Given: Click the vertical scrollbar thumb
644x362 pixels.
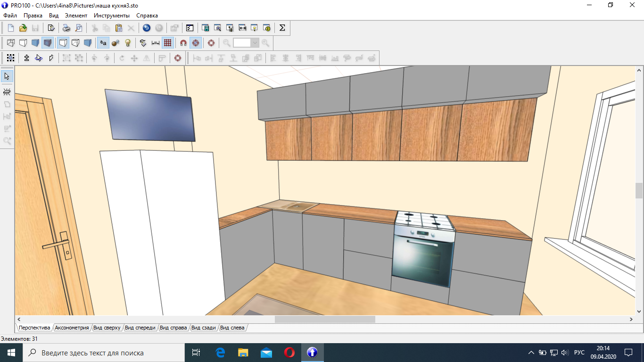Looking at the screenshot, I should [639, 190].
